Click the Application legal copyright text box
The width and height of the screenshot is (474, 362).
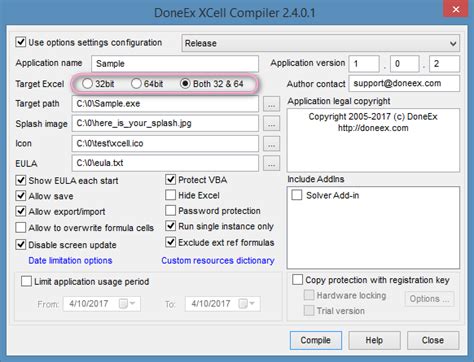tap(373, 140)
